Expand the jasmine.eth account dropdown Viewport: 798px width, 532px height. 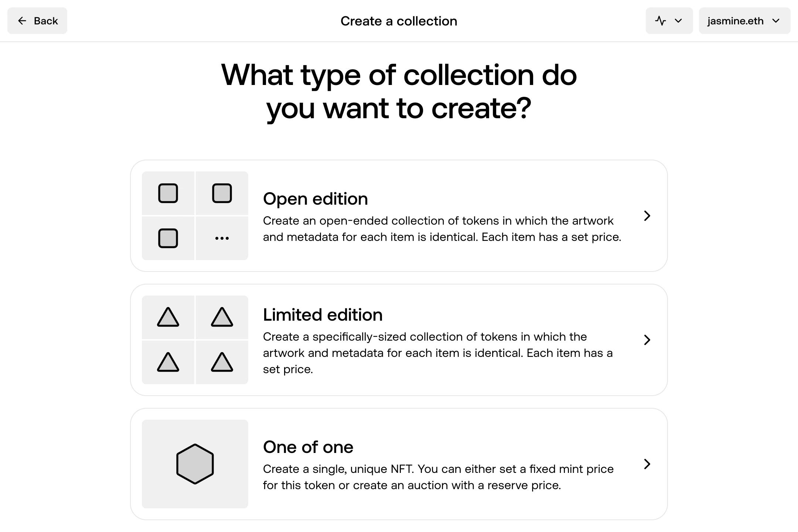click(x=744, y=21)
